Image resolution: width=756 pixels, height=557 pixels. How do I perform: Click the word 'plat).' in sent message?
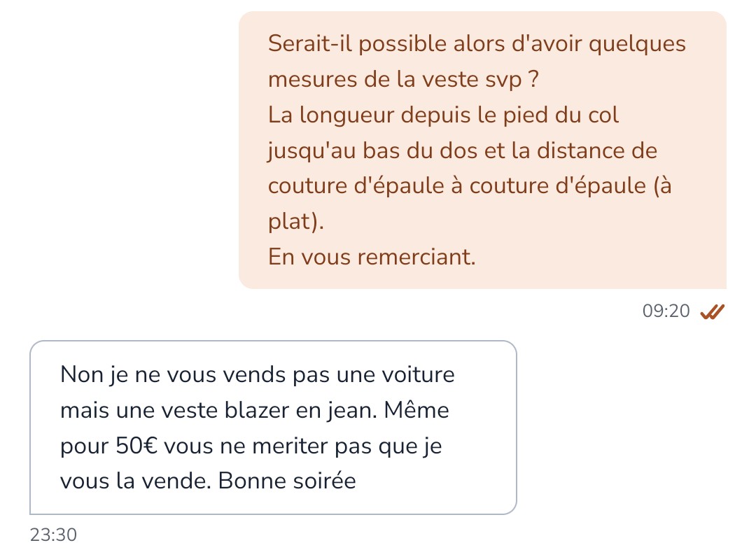296,222
